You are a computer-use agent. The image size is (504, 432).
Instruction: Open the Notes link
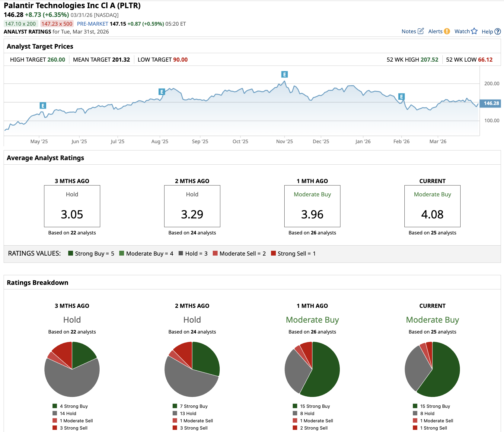click(409, 31)
